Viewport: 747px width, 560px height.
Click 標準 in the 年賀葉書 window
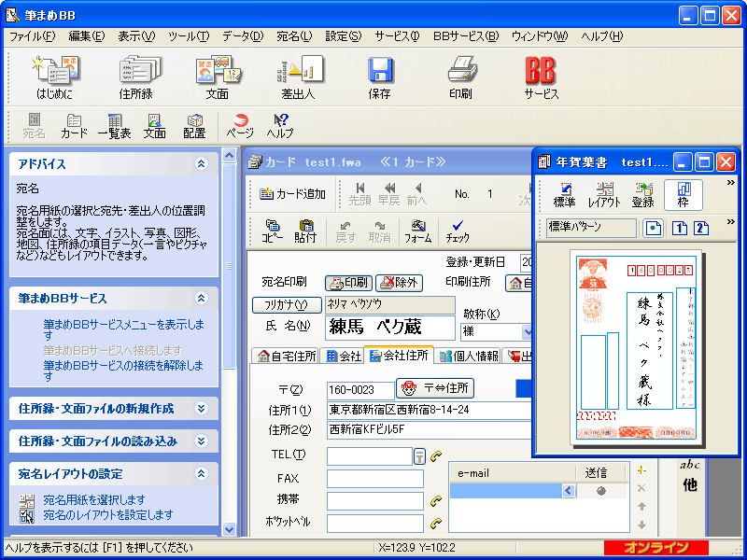point(564,195)
